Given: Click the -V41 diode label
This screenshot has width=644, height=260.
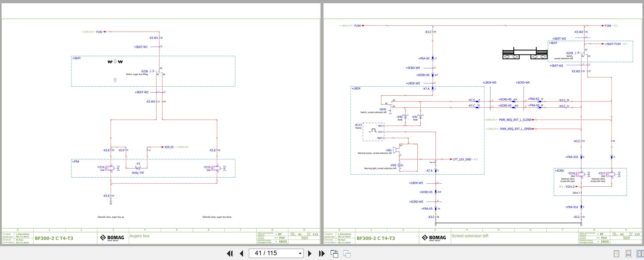Looking at the screenshot, I should coord(414,117).
